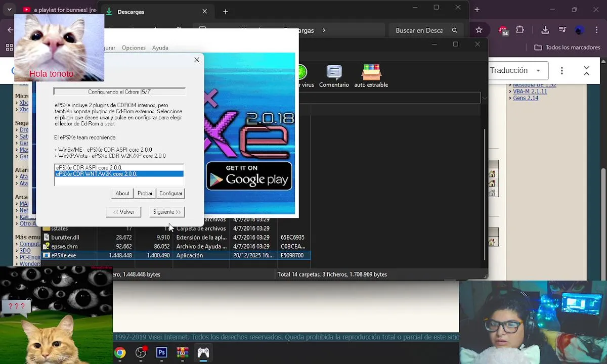This screenshot has width=607, height=364.
Task: Open the VBA-M 2.1.11 link
Action: click(530, 92)
